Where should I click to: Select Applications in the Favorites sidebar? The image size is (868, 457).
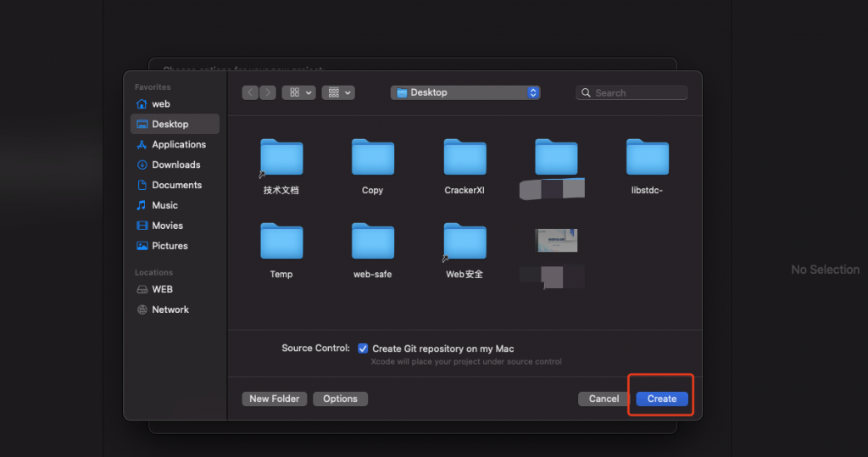[x=178, y=144]
